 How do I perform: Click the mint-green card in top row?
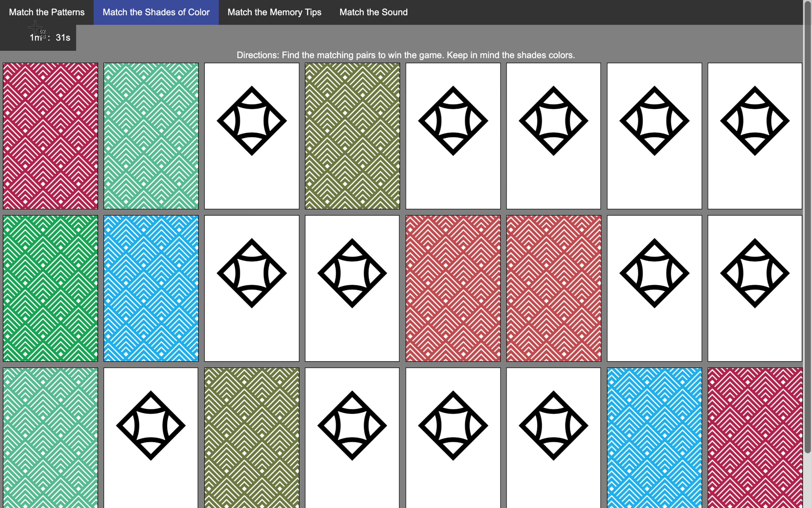point(151,136)
